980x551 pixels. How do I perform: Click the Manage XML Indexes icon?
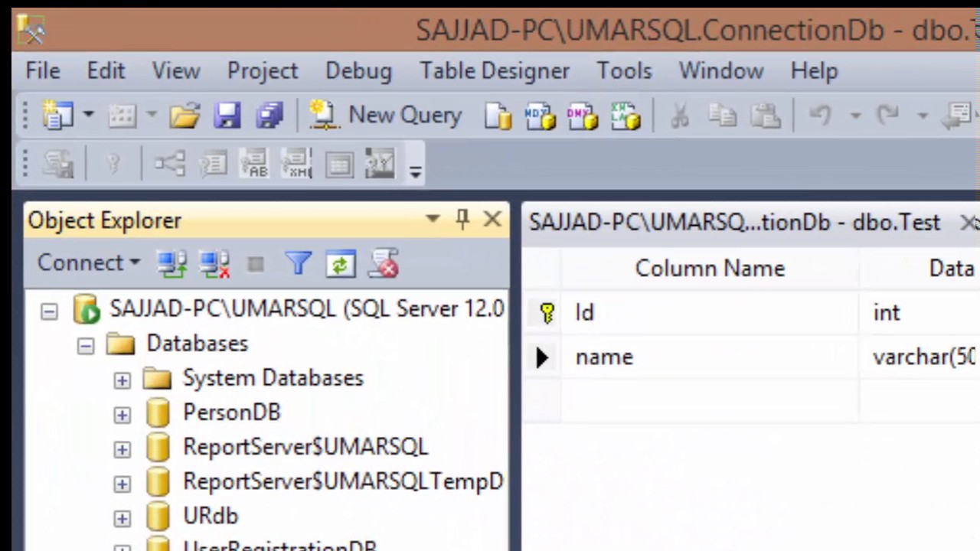click(297, 164)
